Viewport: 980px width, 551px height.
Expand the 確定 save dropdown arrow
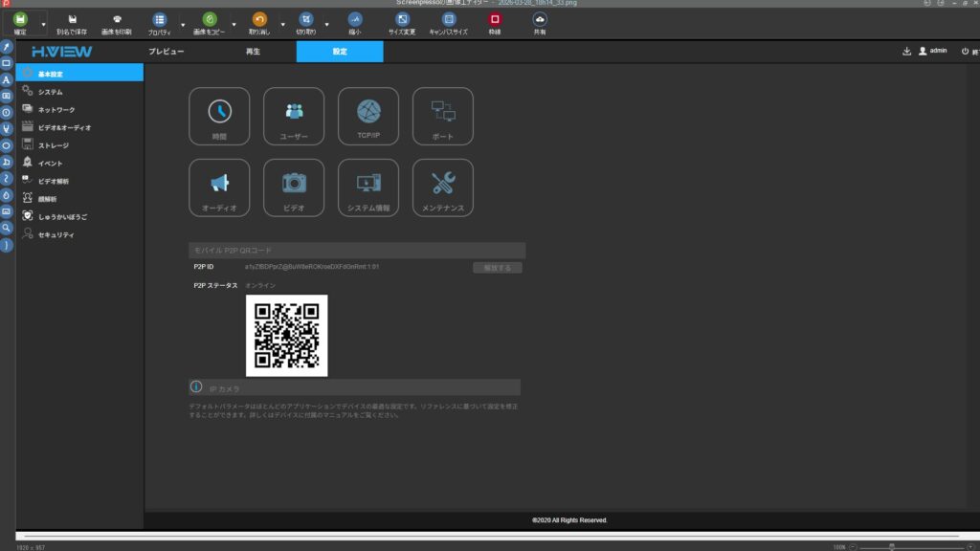tap(43, 23)
